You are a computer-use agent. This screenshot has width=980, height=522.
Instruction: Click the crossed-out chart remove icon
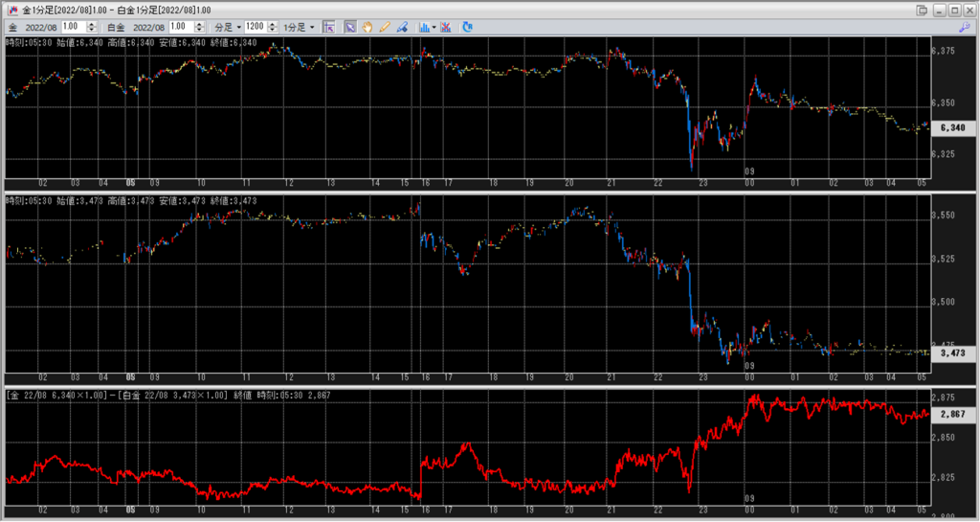446,27
